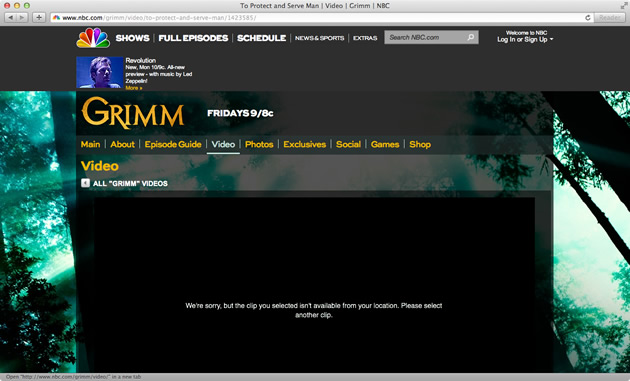Click the Revolution More link
Screen dimensions: 630x381
[x=133, y=88]
